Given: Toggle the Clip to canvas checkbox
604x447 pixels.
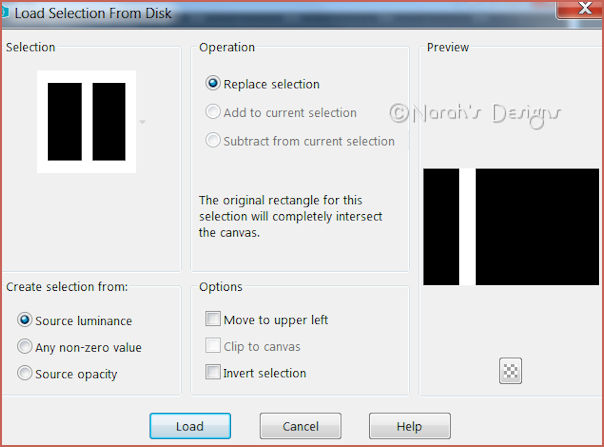Looking at the screenshot, I should 212,347.
